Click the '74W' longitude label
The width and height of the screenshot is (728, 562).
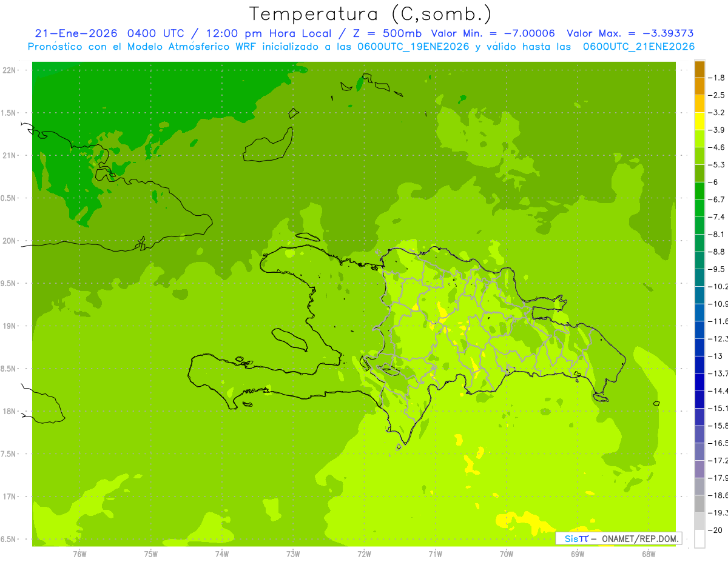click(x=222, y=554)
